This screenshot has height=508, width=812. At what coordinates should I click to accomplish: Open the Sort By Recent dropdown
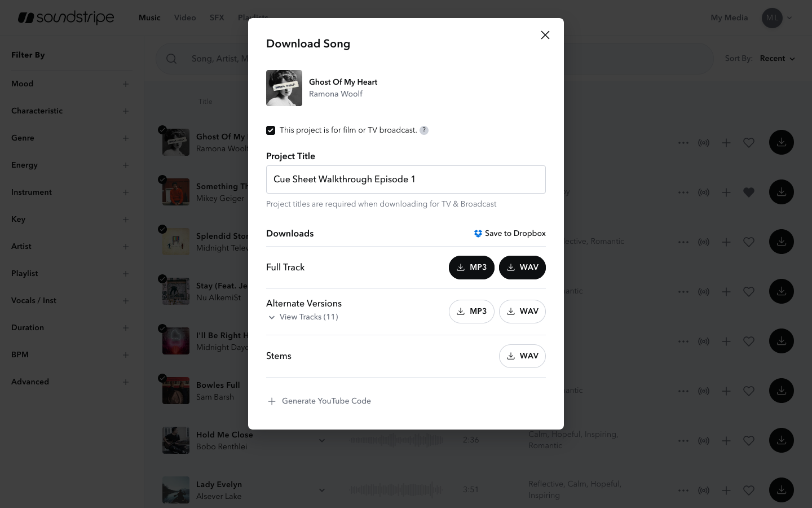(777, 59)
